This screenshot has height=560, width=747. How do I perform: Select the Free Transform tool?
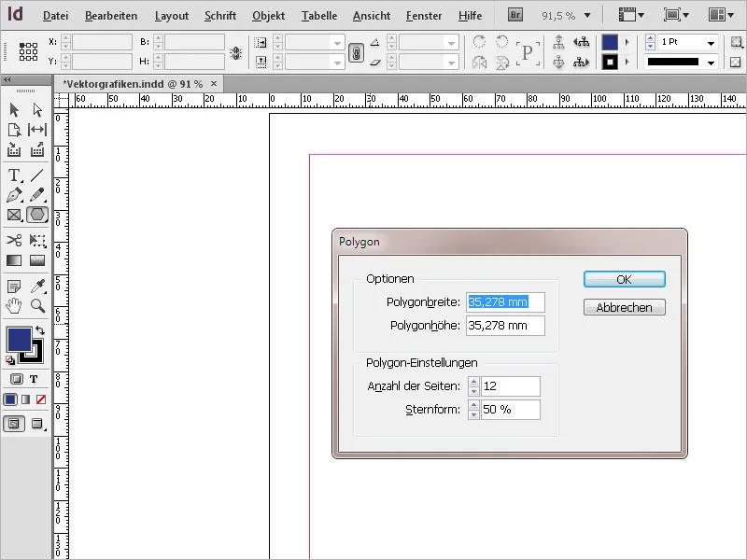pos(37,240)
